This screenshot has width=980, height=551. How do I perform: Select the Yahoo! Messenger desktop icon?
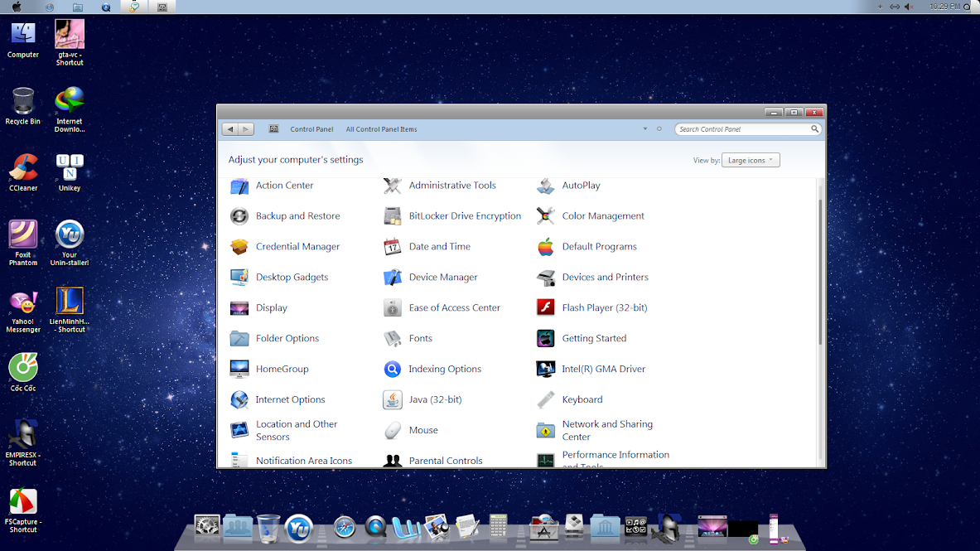[x=23, y=311]
